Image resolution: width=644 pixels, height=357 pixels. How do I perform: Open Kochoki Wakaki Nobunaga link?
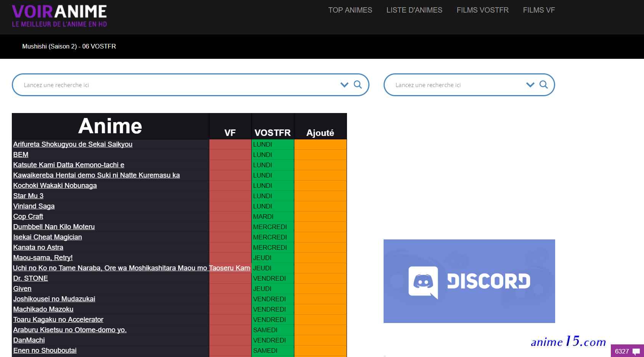click(55, 186)
